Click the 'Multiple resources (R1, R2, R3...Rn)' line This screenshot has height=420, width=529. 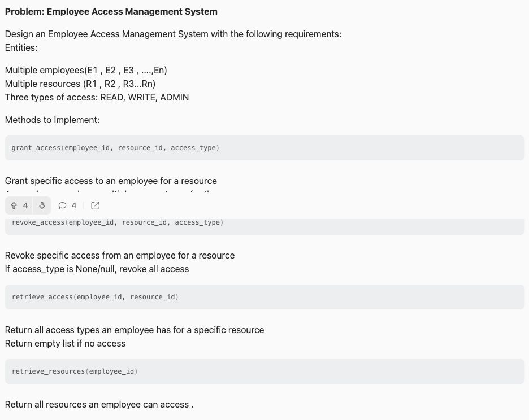[x=80, y=84]
